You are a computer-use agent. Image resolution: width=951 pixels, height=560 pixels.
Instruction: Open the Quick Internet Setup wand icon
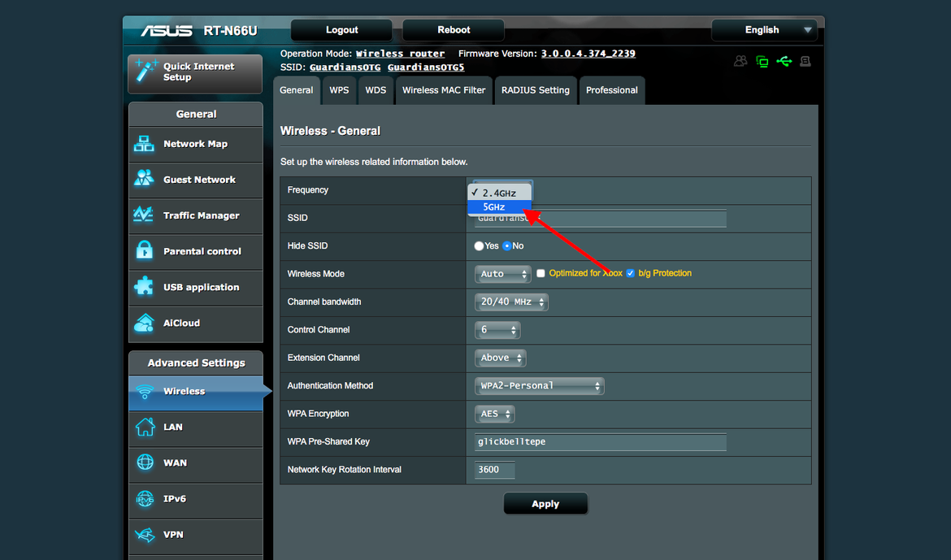(x=145, y=71)
